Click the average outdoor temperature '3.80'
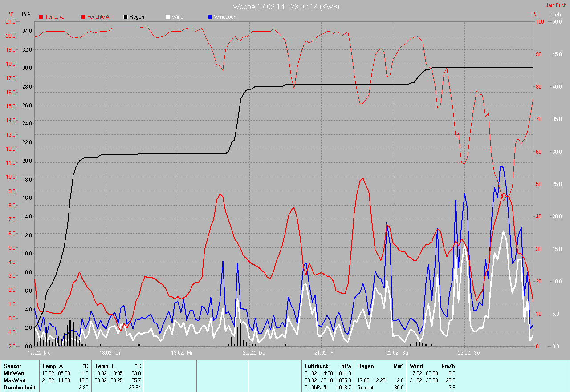Screen dimensions: 570x392 click(84, 388)
